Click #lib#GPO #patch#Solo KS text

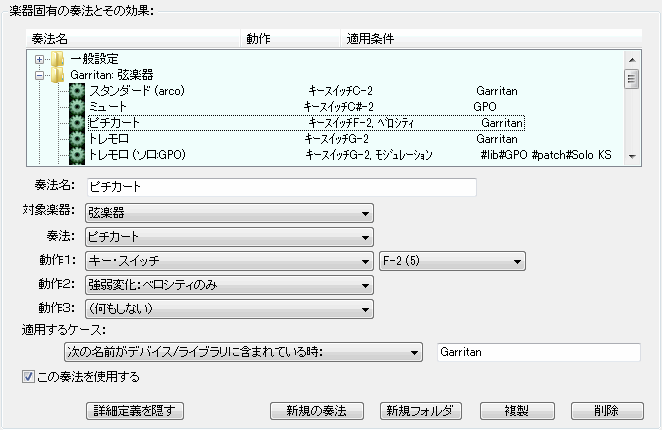pos(546,155)
